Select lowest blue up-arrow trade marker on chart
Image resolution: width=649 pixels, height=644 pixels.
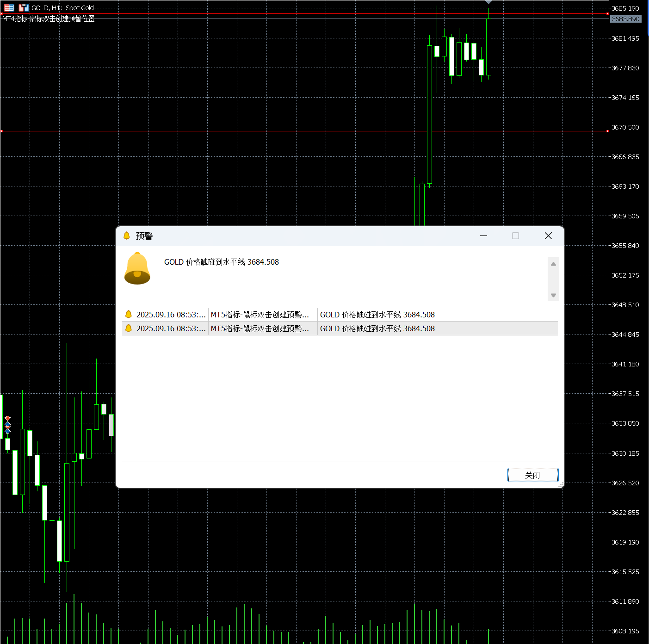click(x=7, y=431)
